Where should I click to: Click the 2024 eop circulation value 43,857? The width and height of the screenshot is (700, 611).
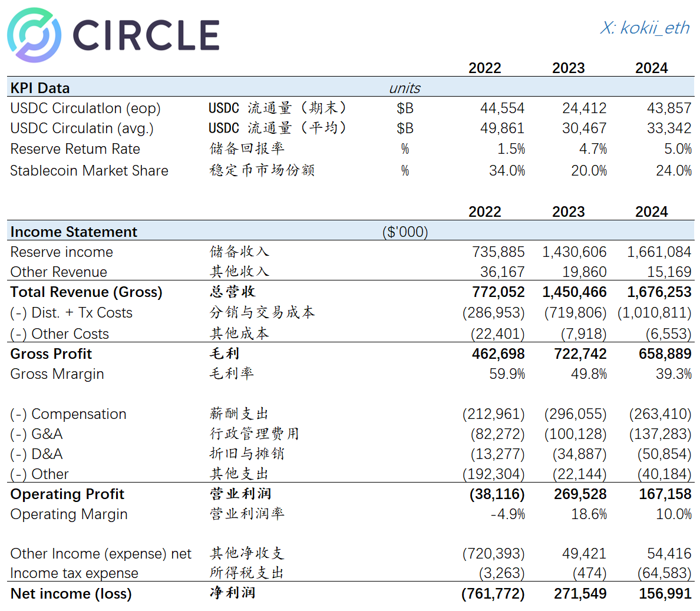tap(669, 108)
